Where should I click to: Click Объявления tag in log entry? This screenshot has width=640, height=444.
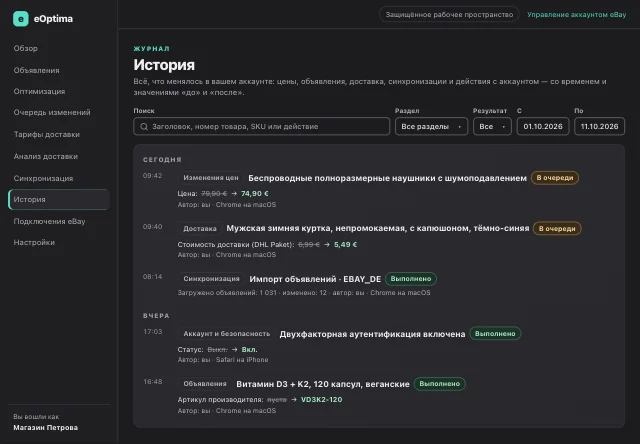(x=204, y=384)
